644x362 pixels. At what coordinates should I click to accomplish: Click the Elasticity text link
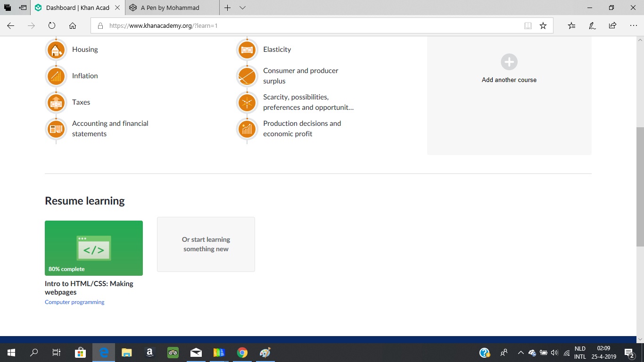[277, 49]
